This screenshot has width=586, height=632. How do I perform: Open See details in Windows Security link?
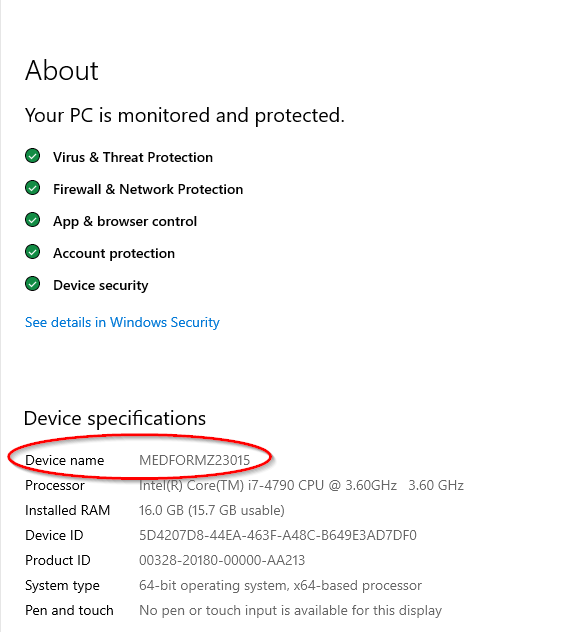(x=122, y=322)
